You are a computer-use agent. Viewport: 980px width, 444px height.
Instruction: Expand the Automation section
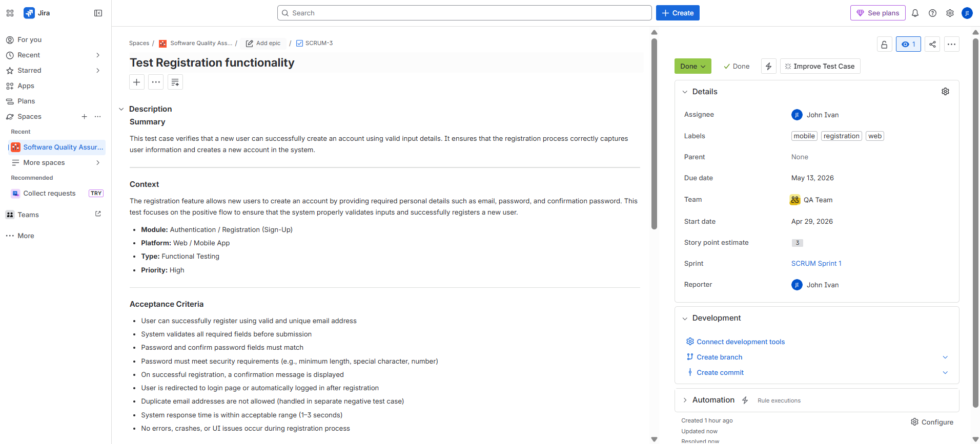click(685, 400)
